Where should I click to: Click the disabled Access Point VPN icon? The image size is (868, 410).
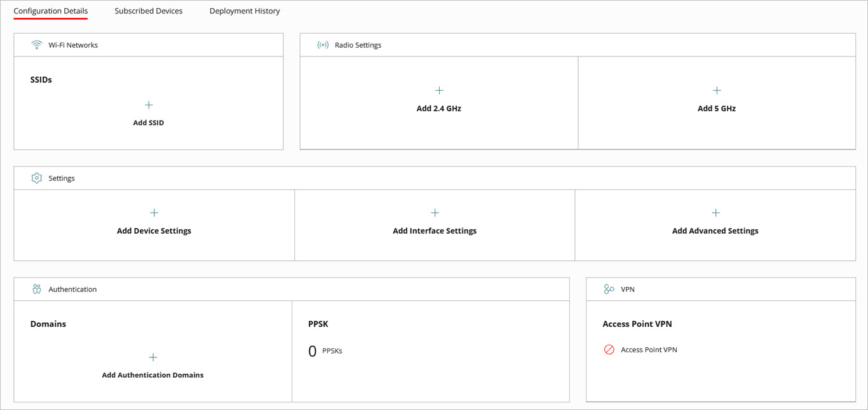[x=608, y=349]
